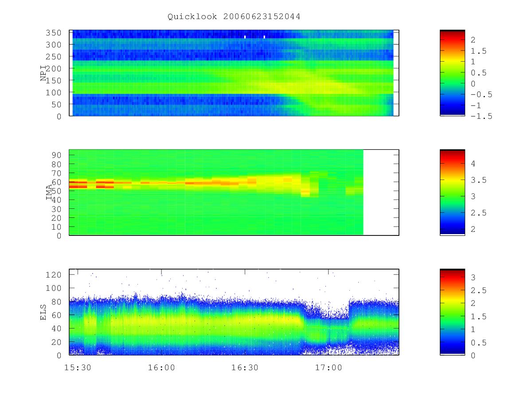Click inside the ELS spectrogram panel

[x=234, y=312]
